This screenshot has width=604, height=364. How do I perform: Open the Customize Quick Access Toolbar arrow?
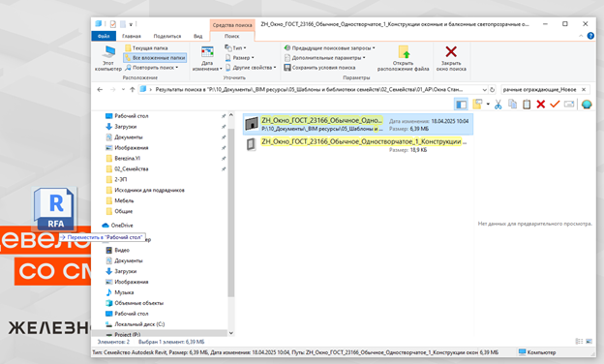pyautogui.click(x=131, y=24)
